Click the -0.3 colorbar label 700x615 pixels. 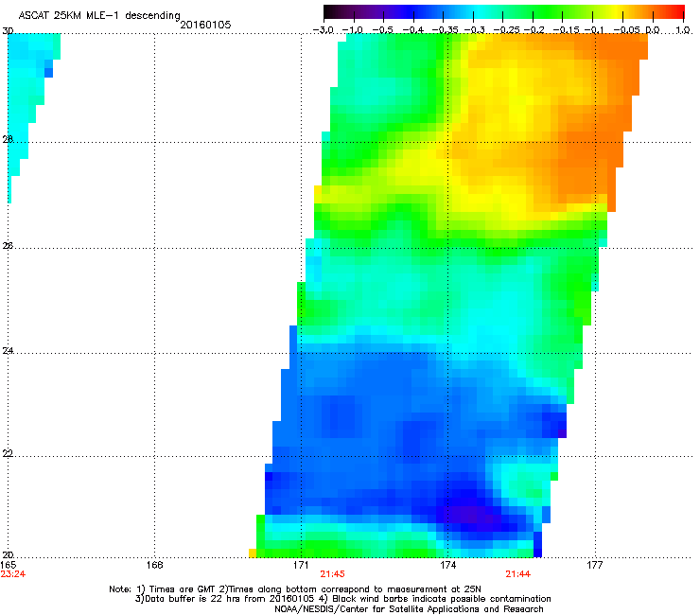coord(474,30)
